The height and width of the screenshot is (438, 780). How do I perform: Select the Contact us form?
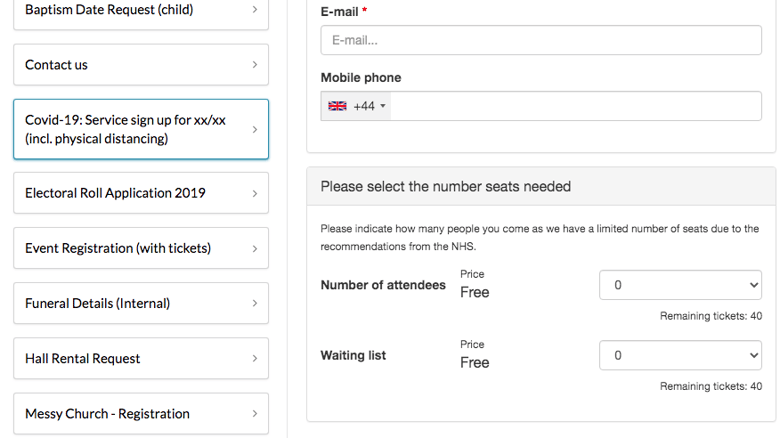tap(141, 65)
